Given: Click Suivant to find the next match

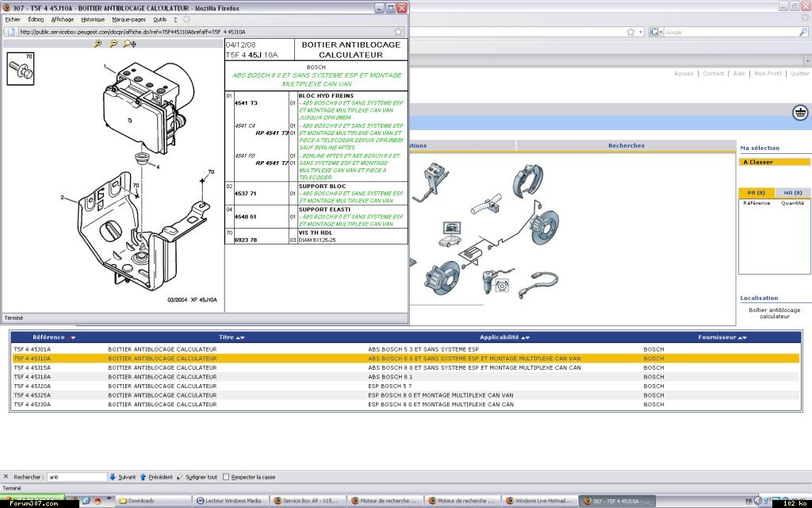Looking at the screenshot, I should pos(122,477).
